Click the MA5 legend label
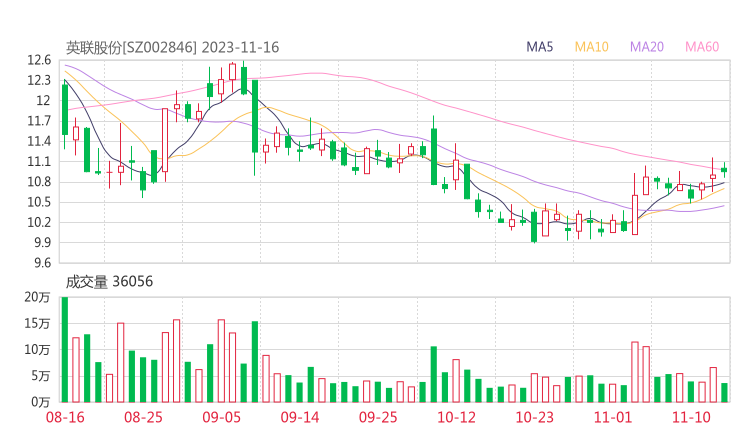Screen dimensions: 740x440 pyautogui.click(x=539, y=47)
